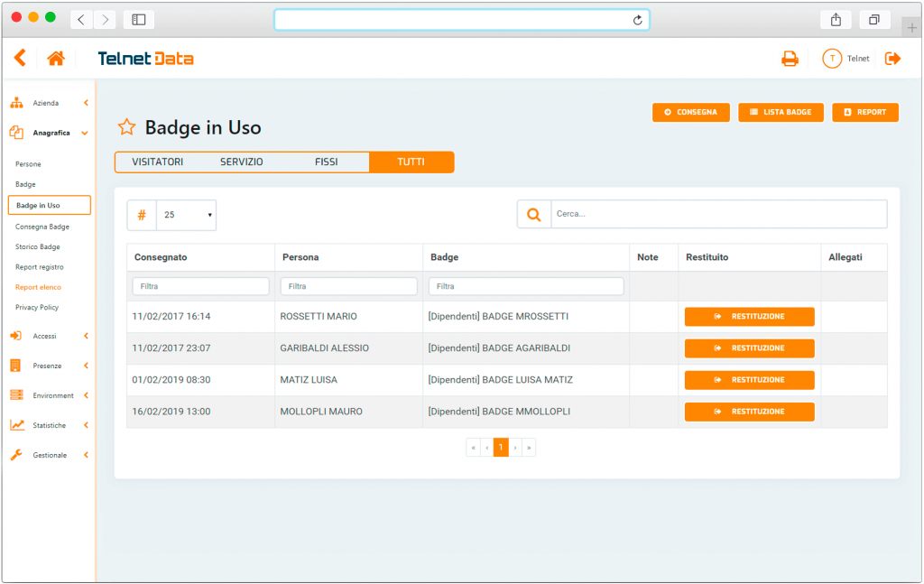Screen dimensions: 924x584
Task: Go to the home page icon
Action: pyautogui.click(x=56, y=59)
